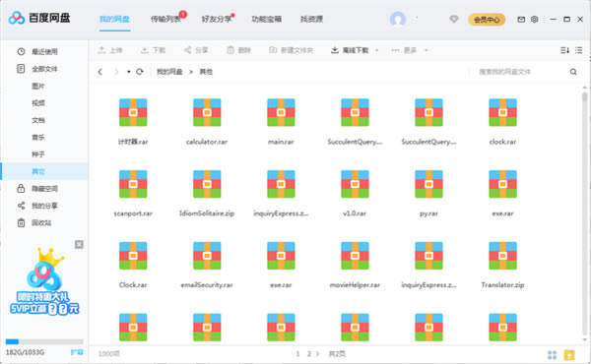Expand the More options dropdown arrow
Screen dimensions: 591x364
[x=427, y=50]
